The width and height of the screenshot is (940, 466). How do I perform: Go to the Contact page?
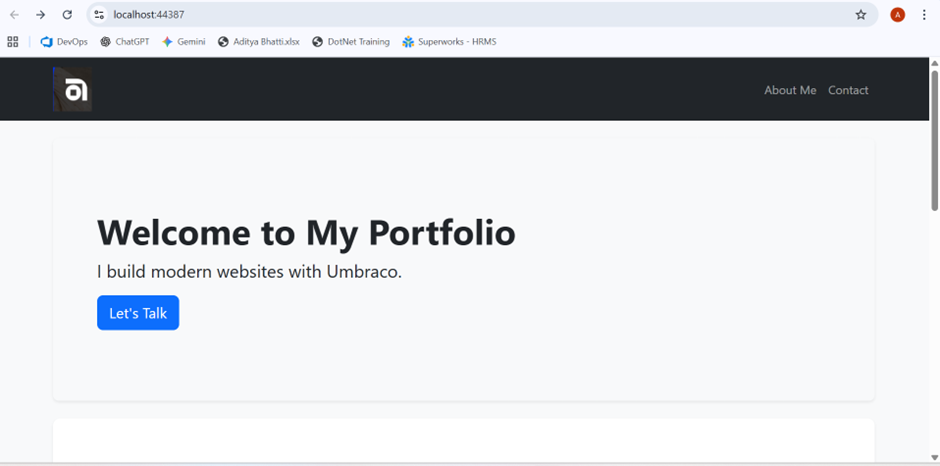click(x=848, y=90)
